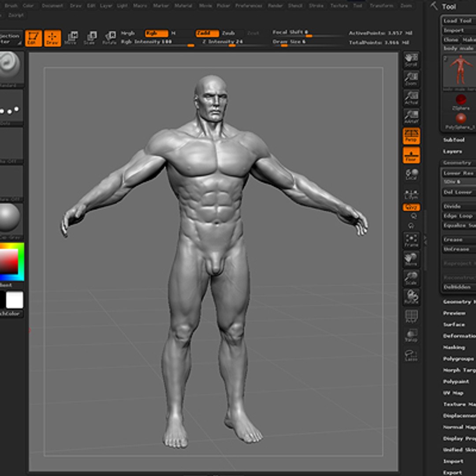
Task: Expand the Preview subpalette
Action: 454,313
